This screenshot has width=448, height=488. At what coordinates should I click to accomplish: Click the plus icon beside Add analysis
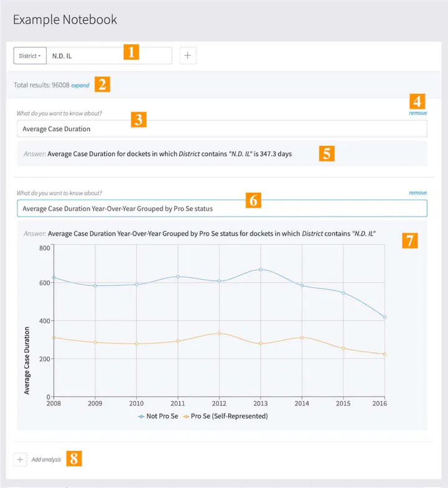20,459
